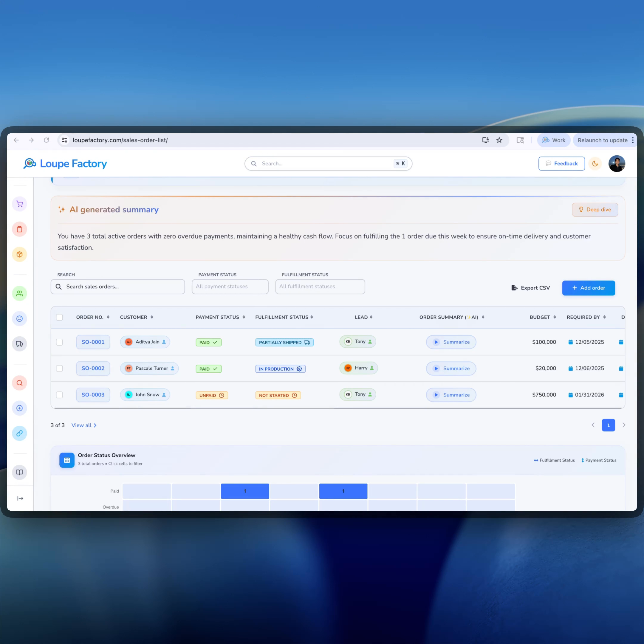Summarize the Pascale Turner order

coord(451,368)
